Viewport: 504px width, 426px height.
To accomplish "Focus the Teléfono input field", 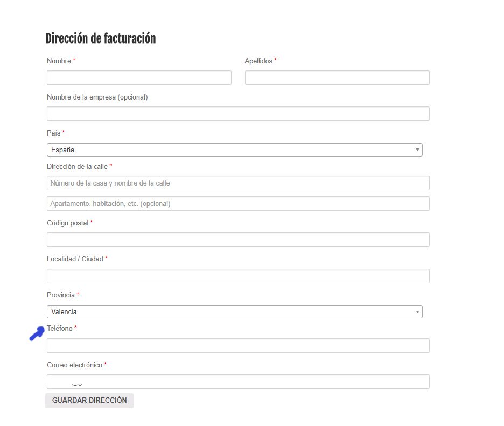I will [x=238, y=345].
